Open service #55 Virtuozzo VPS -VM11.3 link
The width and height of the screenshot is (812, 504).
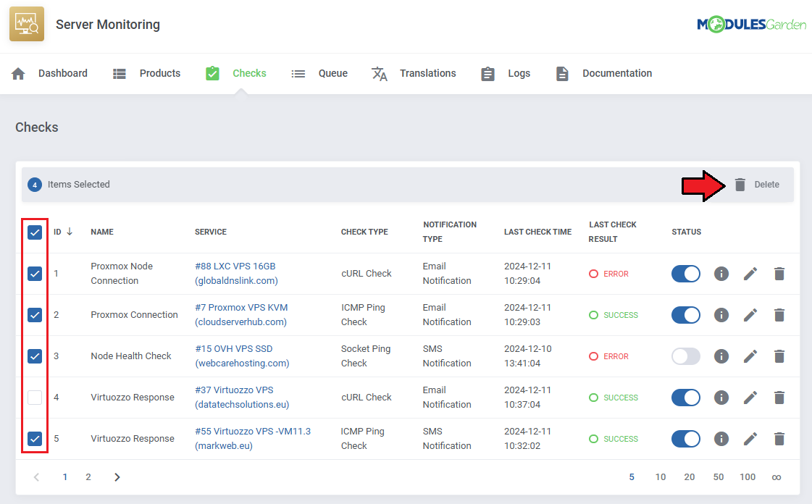[x=253, y=438]
